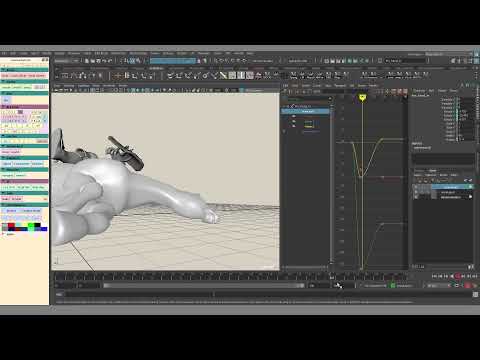This screenshot has width=480, height=360.
Task: Open the menu set dropdown in status line
Action: pyautogui.click(x=67, y=61)
